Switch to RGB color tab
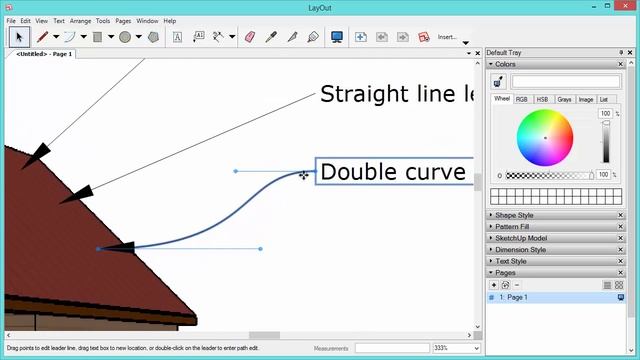640x360 pixels. (x=522, y=100)
